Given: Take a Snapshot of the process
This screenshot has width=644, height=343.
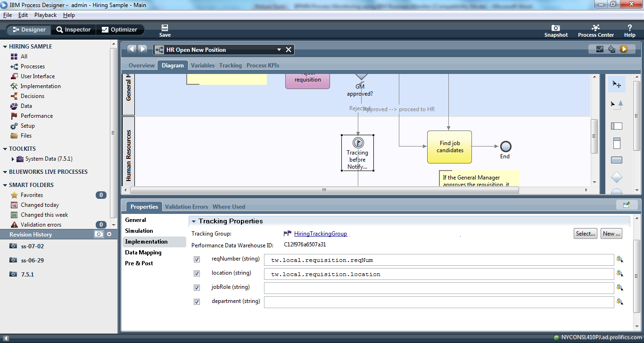Looking at the screenshot, I should tap(556, 29).
